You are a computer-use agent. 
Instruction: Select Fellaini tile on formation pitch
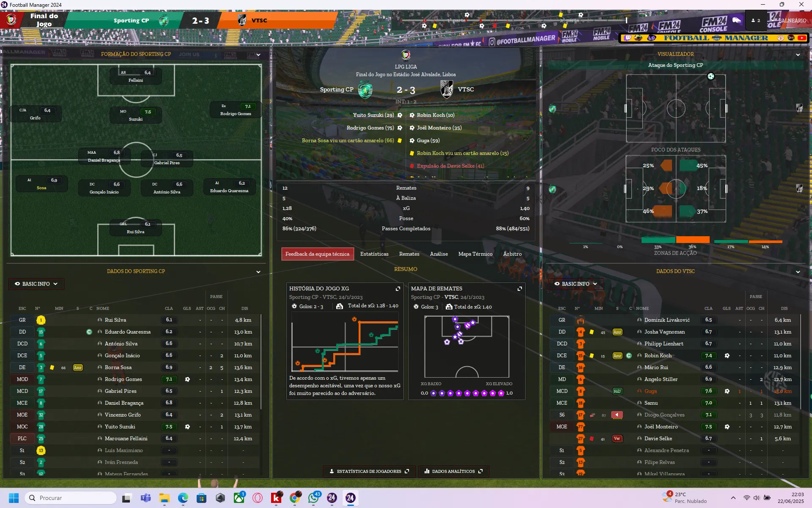[x=136, y=77]
